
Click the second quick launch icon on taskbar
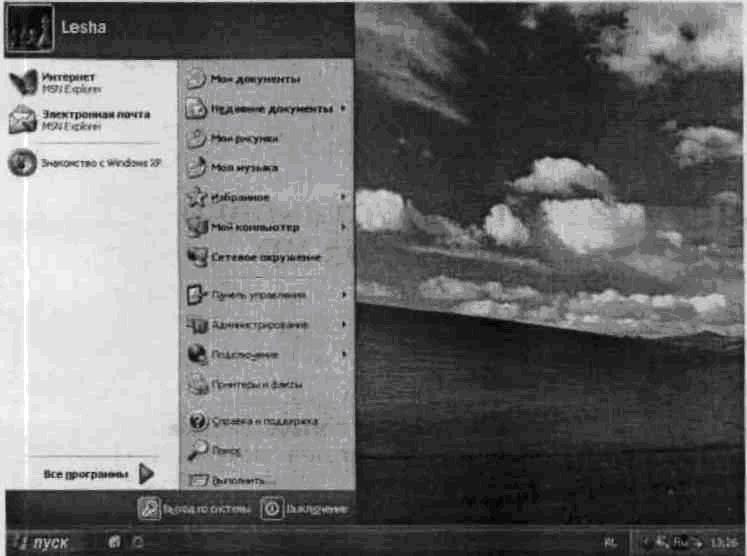tap(138, 542)
